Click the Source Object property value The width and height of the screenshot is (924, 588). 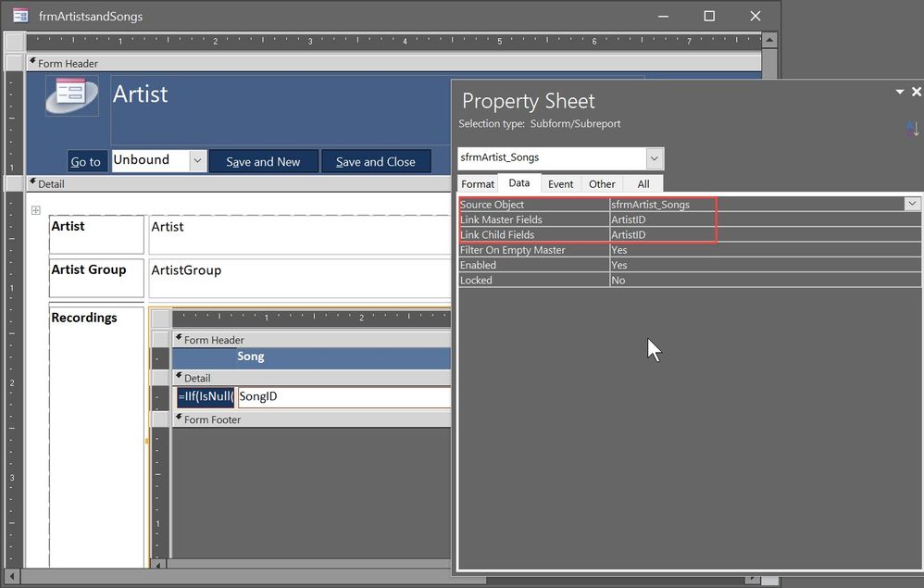click(757, 205)
